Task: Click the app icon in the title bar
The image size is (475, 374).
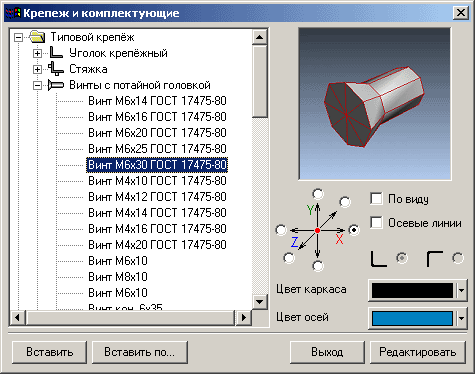Action: [13, 13]
